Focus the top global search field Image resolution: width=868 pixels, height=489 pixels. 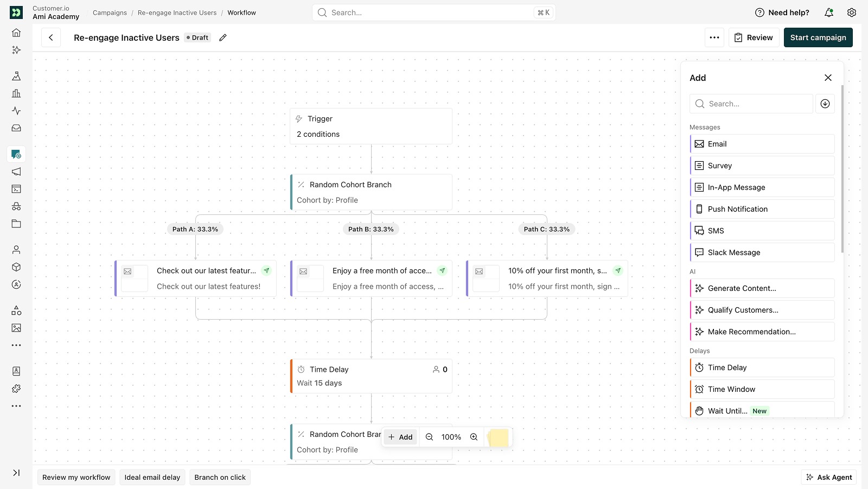[x=433, y=12]
